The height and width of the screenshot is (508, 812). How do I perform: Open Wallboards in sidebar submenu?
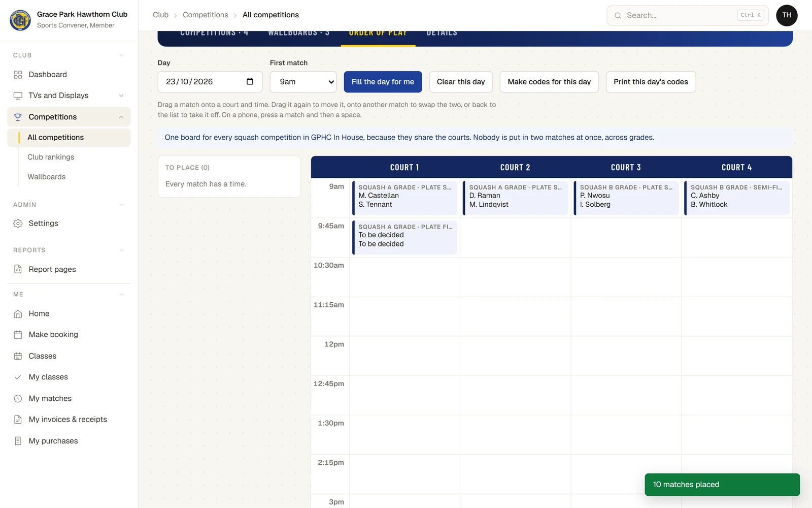pos(47,177)
